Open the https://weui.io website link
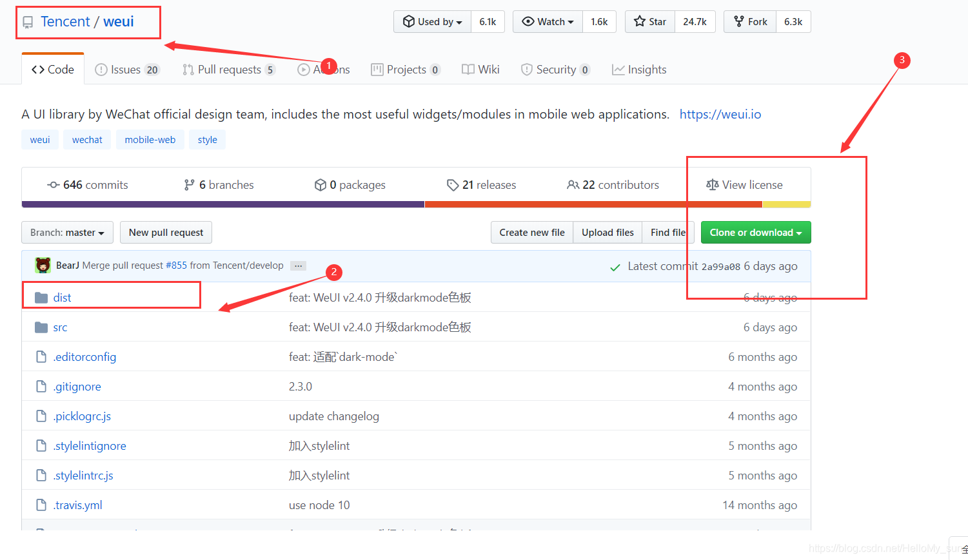Image resolution: width=968 pixels, height=560 pixels. pyautogui.click(x=720, y=114)
